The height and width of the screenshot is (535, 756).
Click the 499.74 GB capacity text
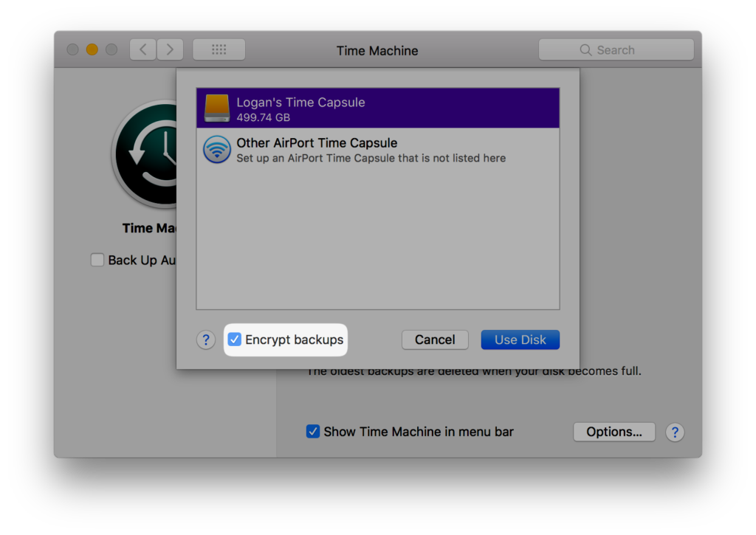(x=264, y=117)
